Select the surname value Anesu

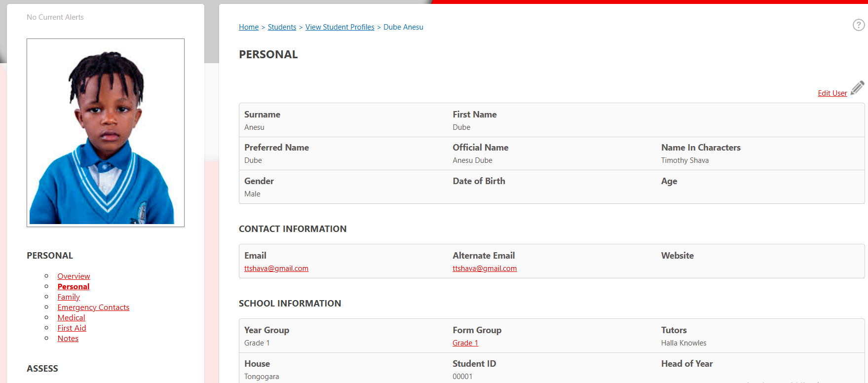254,127
